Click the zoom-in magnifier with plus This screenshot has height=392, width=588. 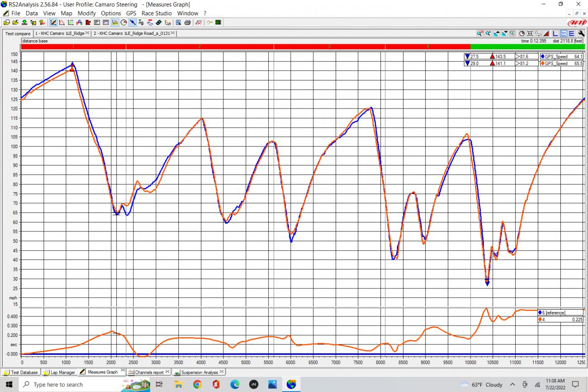[488, 33]
